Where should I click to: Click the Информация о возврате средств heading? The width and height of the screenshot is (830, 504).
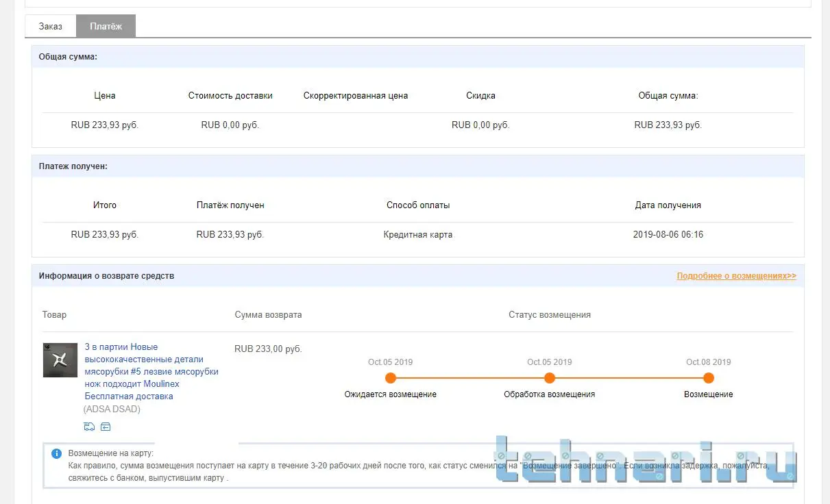[106, 276]
